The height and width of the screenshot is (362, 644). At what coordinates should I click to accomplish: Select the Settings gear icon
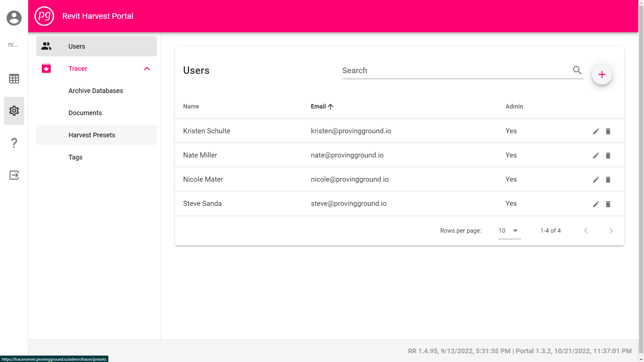coord(14,110)
